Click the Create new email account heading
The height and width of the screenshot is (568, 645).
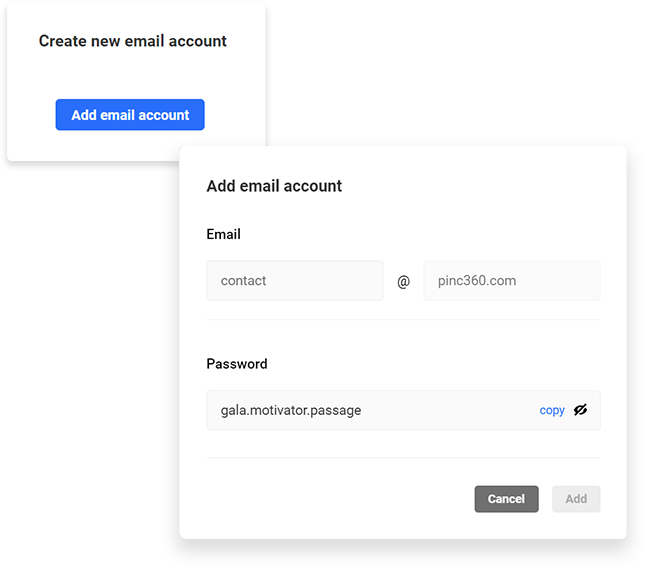(x=132, y=41)
